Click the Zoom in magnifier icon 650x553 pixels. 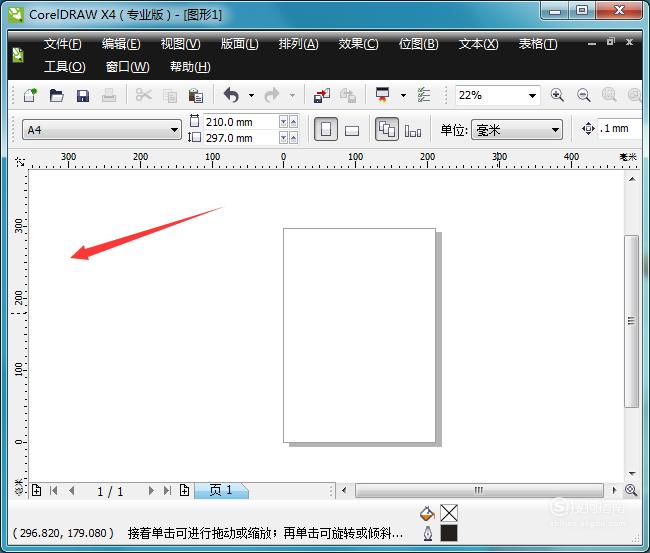point(557,95)
